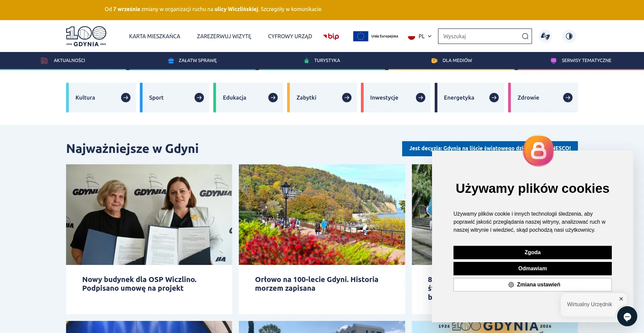Open the Energetyka category label
The width and height of the screenshot is (644, 333).
[x=459, y=98]
